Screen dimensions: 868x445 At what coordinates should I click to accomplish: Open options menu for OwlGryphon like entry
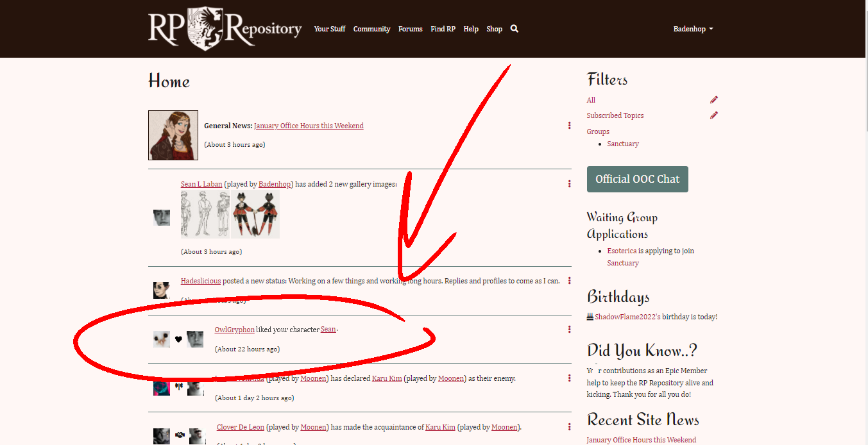tap(569, 330)
